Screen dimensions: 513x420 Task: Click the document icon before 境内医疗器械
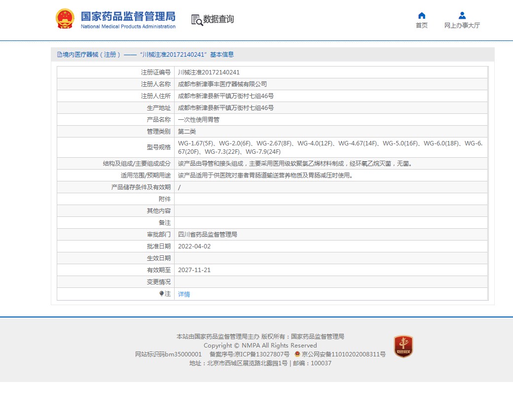click(60, 55)
